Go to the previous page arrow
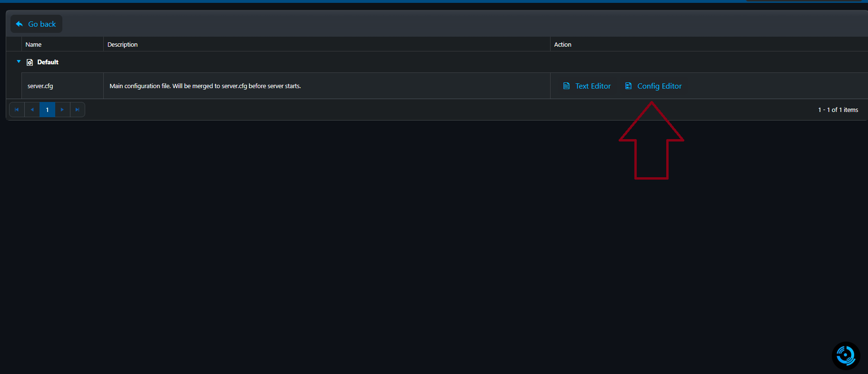The image size is (868, 374). pyautogui.click(x=32, y=110)
